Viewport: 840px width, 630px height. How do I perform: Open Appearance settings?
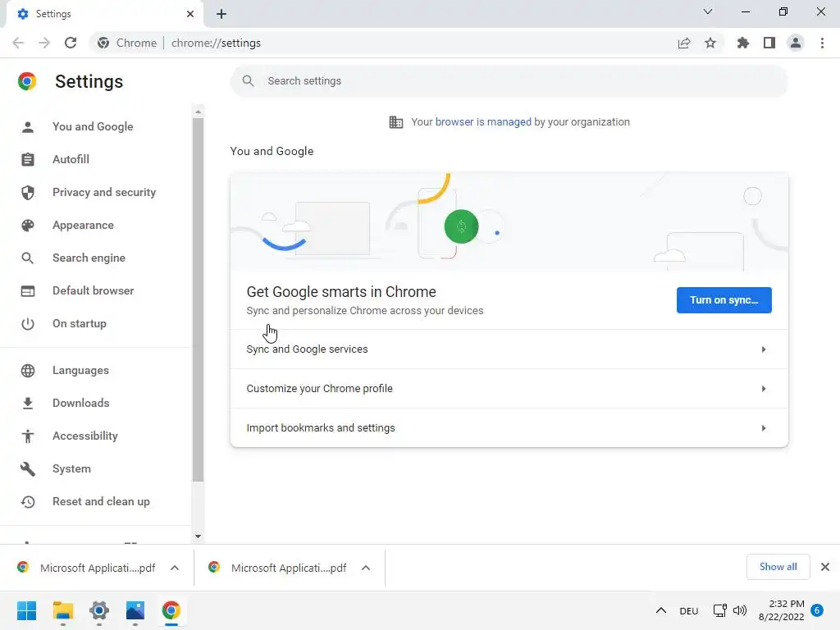click(x=83, y=225)
